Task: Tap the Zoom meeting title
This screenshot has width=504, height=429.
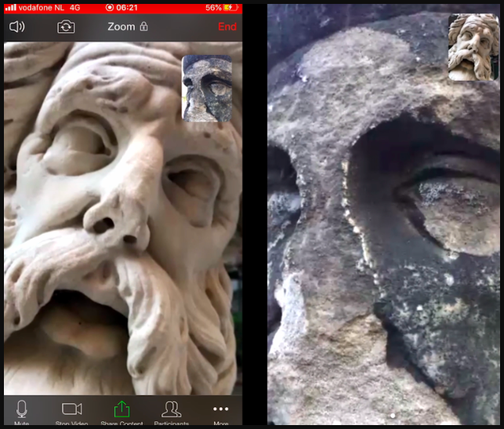Action: [121, 27]
